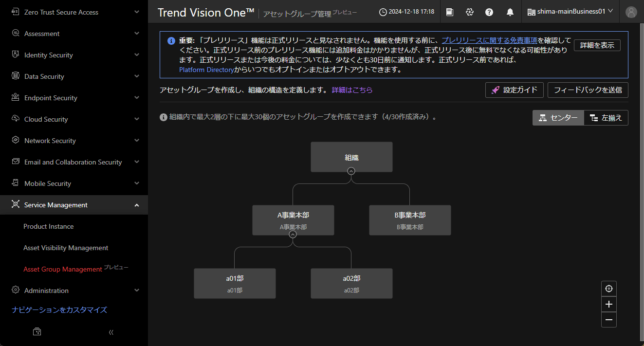
Task: Click the Mobile Security sidebar icon
Action: click(x=16, y=183)
